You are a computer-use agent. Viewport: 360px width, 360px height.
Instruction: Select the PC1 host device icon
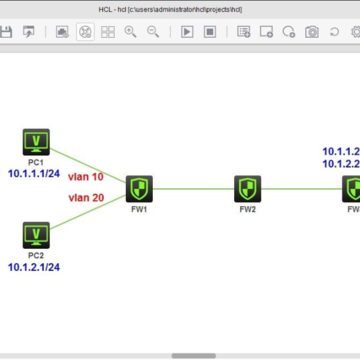click(x=36, y=142)
